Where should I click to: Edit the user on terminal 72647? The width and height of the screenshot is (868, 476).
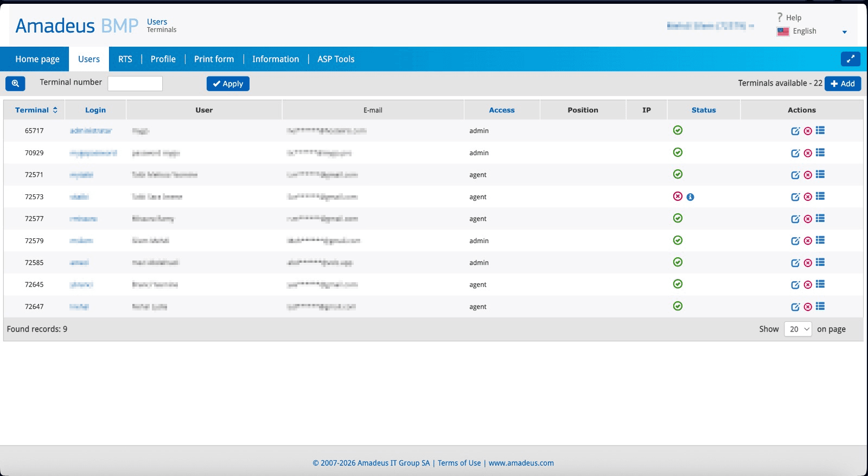[x=795, y=307]
